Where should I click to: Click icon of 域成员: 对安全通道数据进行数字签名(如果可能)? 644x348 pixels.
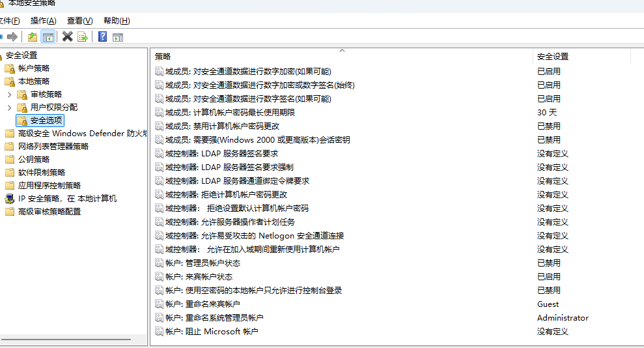point(159,98)
